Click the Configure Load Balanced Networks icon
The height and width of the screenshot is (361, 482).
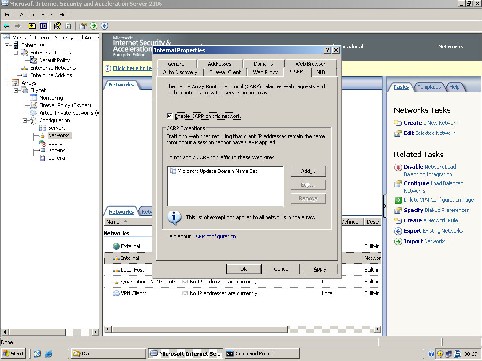pos(398,184)
